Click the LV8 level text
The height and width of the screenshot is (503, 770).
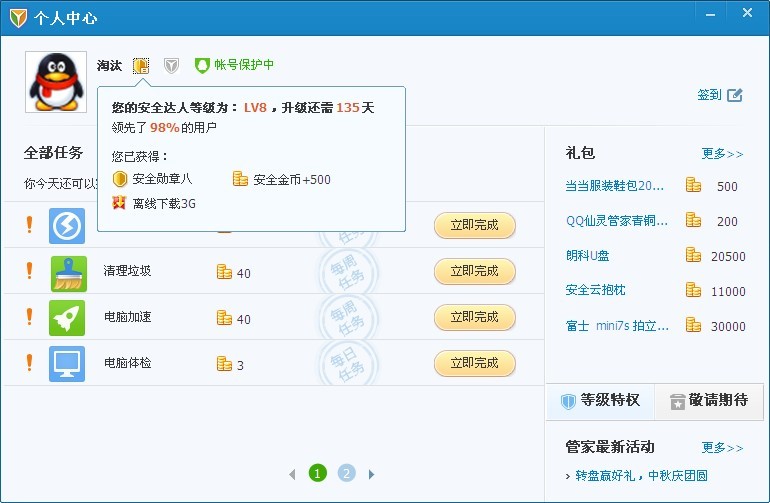[255, 108]
